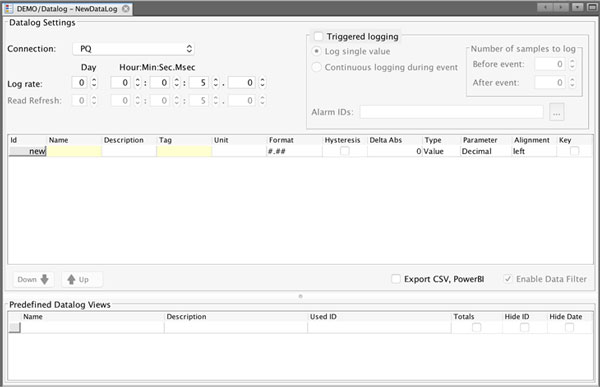Open the Type cell showing Value
The image size is (600, 387).
point(441,151)
